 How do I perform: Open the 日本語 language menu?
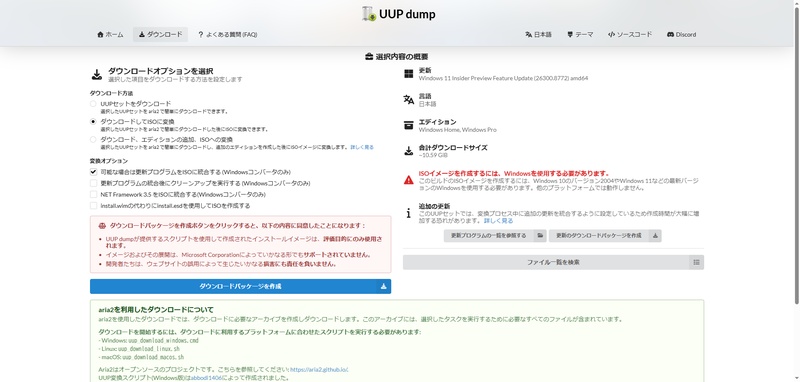click(x=538, y=35)
